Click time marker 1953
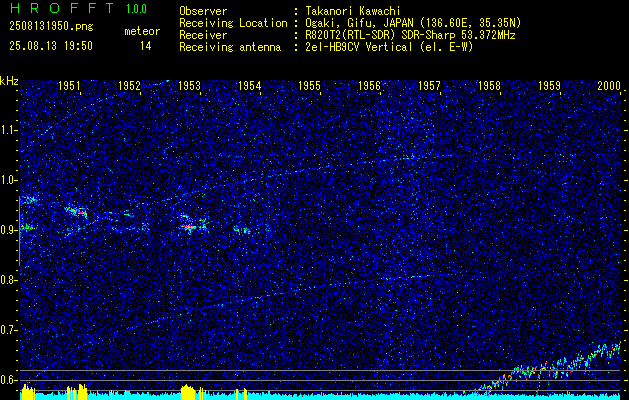The height and width of the screenshot is (400, 629). [x=189, y=85]
